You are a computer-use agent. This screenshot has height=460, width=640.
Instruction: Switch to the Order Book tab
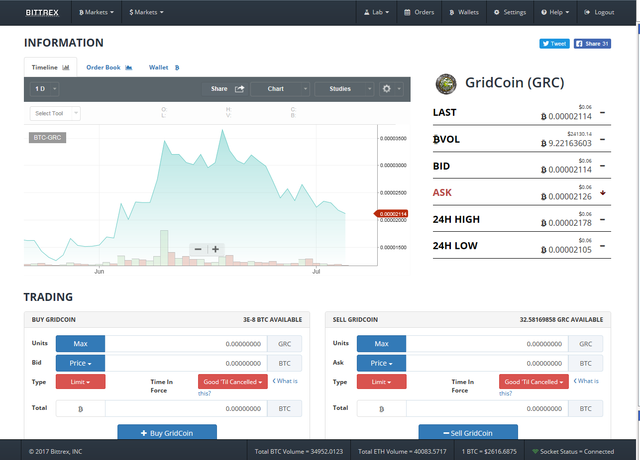[x=107, y=67]
